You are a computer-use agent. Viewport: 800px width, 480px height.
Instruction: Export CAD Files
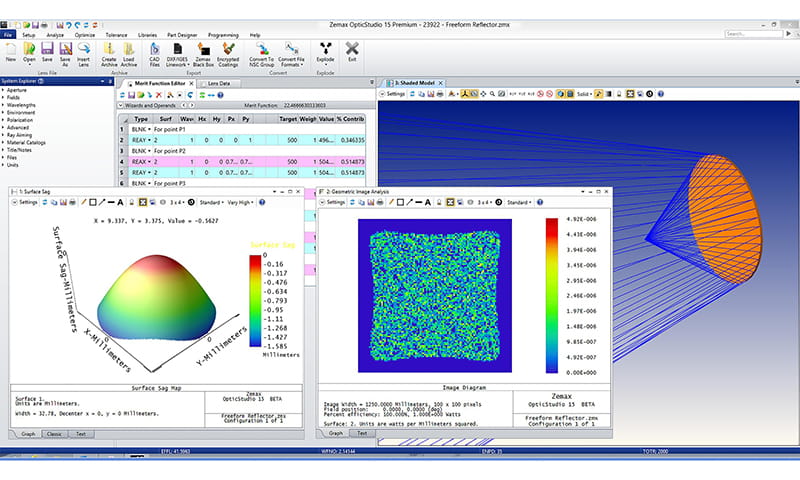tap(154, 54)
